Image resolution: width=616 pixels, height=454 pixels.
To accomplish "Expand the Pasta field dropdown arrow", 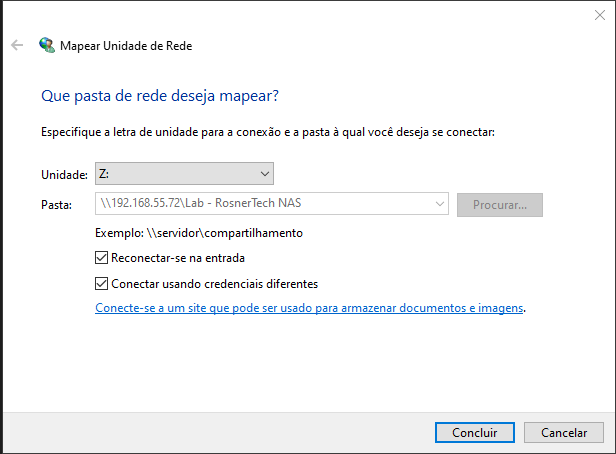I will tap(440, 203).
